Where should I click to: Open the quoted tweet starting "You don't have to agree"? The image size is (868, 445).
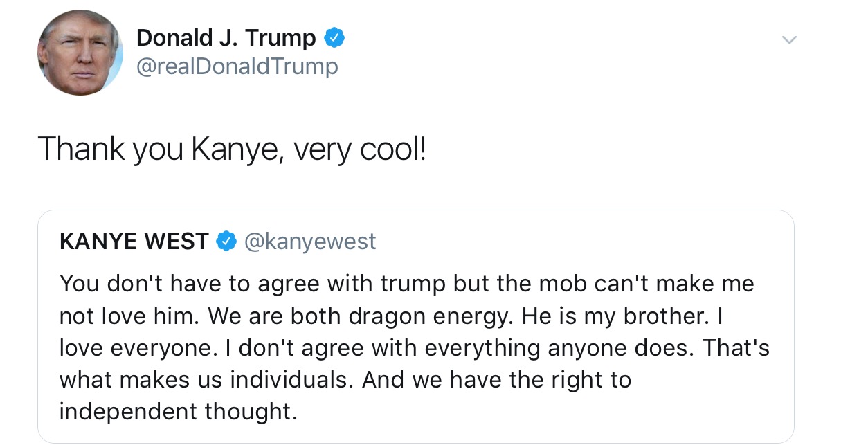416,327
